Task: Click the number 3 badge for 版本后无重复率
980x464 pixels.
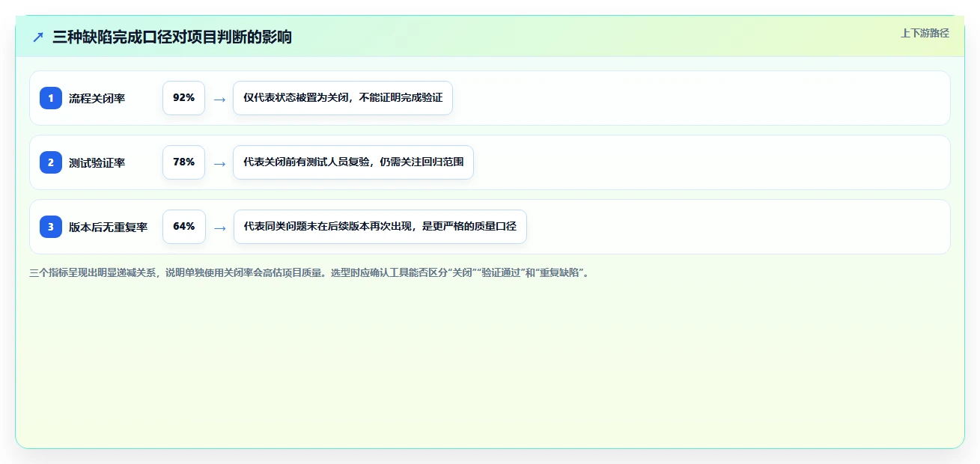Action: tap(51, 227)
